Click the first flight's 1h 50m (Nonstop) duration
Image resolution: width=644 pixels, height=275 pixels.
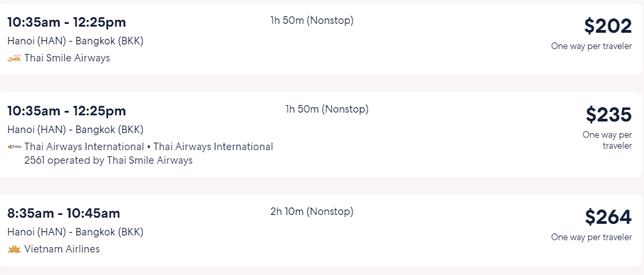[311, 20]
